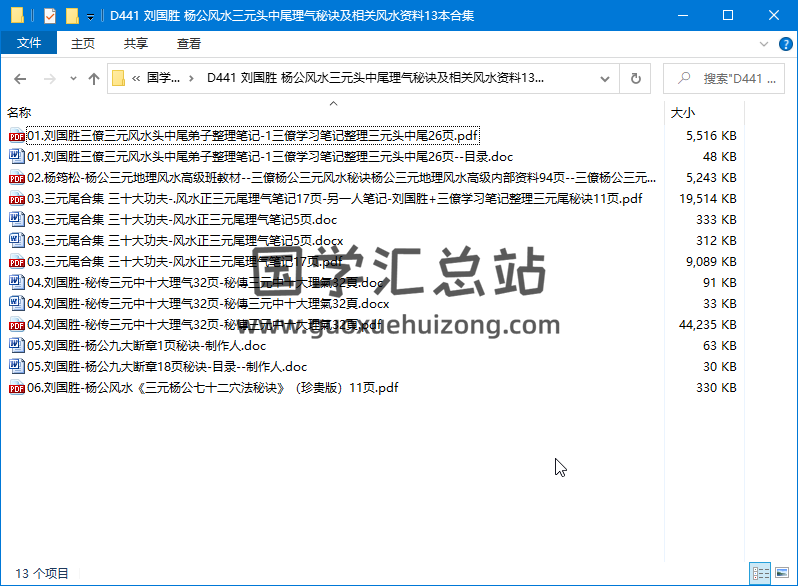Click the 国学 breadcrumb in the address bar
798x586 pixels.
pos(164,79)
